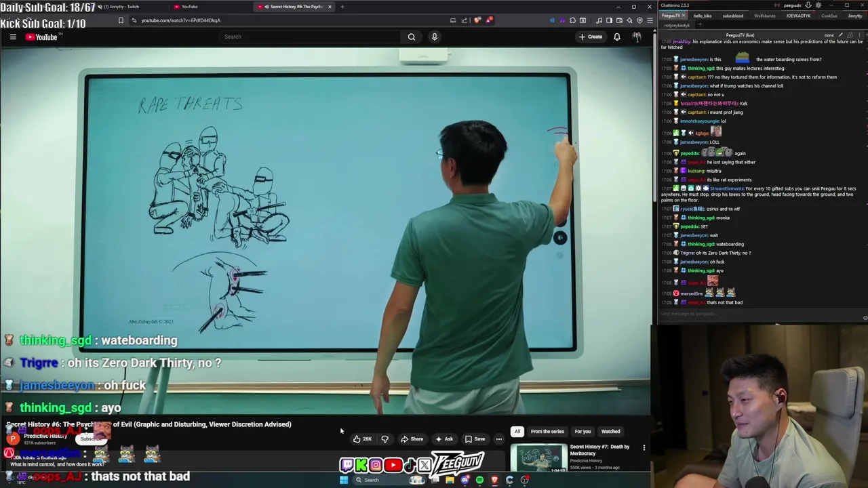The image size is (868, 488).
Task: Click the Create button on YouTube
Action: pos(590,37)
